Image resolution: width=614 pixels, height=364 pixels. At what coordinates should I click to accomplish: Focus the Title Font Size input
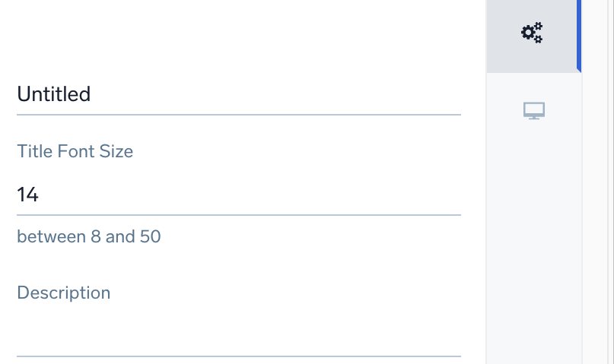coord(228,195)
